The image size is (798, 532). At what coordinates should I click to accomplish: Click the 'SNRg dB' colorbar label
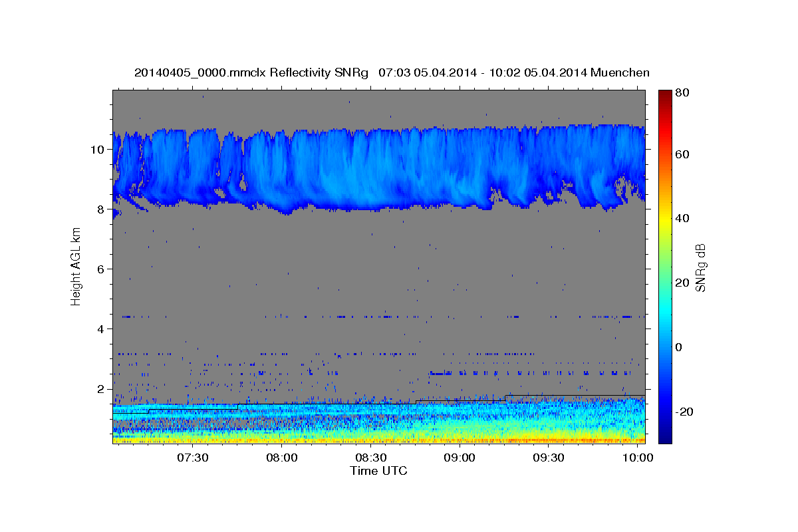click(x=700, y=267)
